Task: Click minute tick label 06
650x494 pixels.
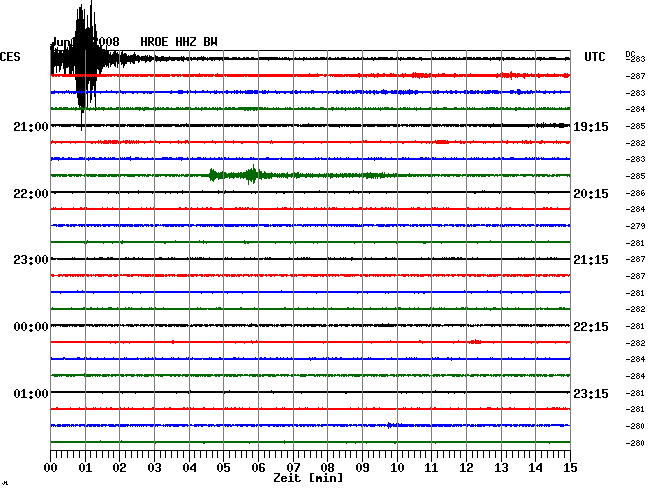Action: click(258, 468)
